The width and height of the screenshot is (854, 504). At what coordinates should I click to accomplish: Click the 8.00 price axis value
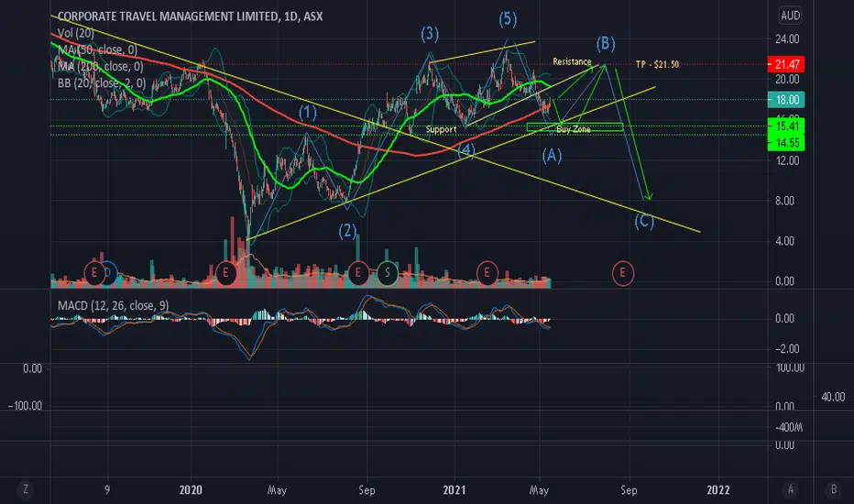(x=785, y=201)
